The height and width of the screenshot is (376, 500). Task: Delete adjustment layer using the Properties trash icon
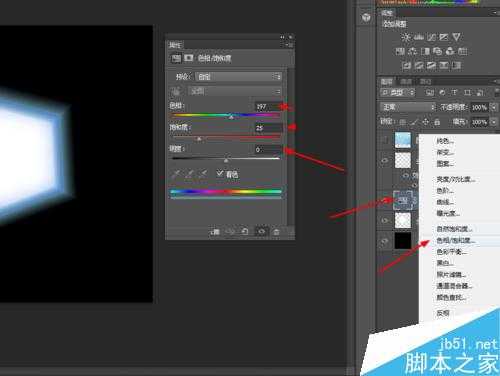[276, 232]
